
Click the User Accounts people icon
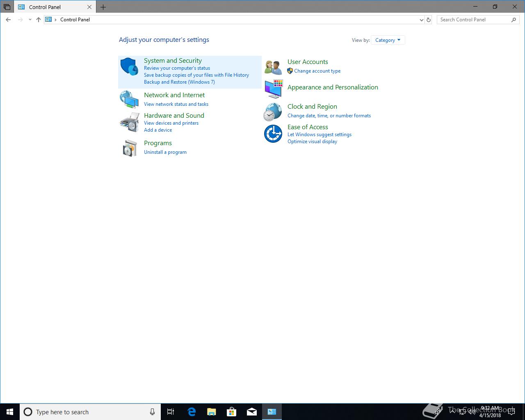coord(273,67)
